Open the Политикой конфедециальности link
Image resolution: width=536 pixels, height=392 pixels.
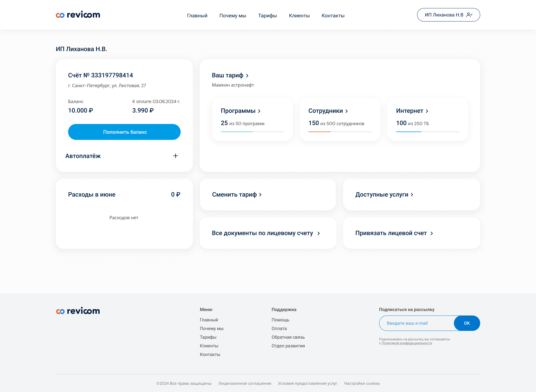coord(407,343)
